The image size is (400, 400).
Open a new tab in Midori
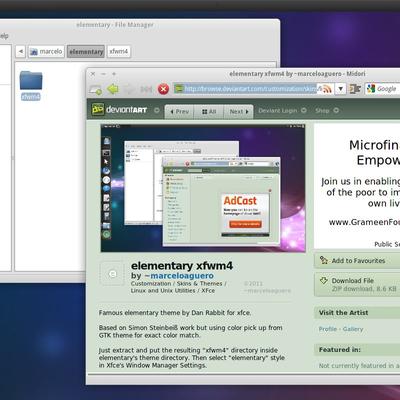[x=96, y=89]
